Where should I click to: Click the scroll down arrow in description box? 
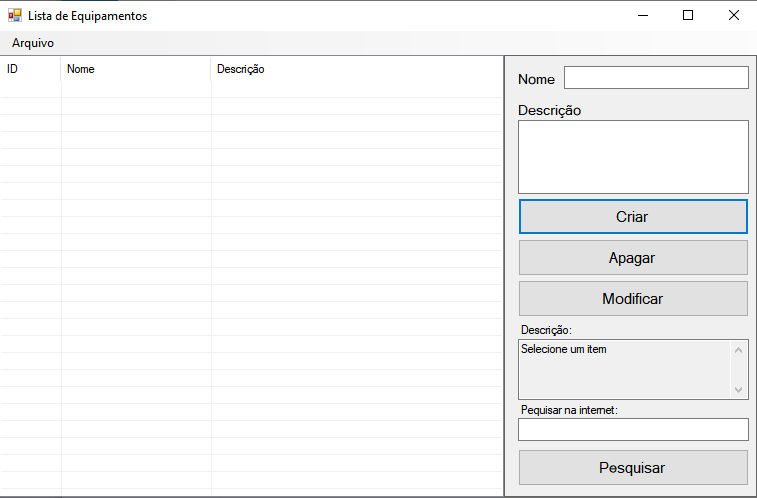click(x=739, y=389)
